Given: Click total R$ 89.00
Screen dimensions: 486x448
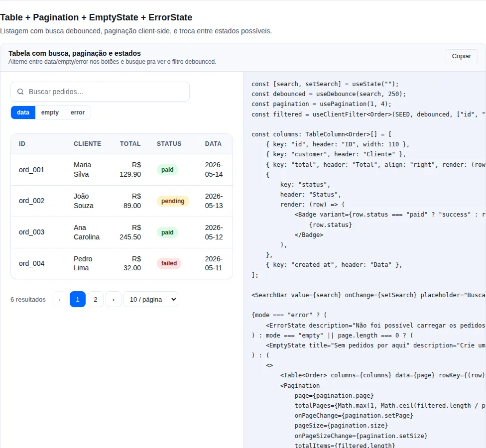Looking at the screenshot, I should pyautogui.click(x=132, y=201).
